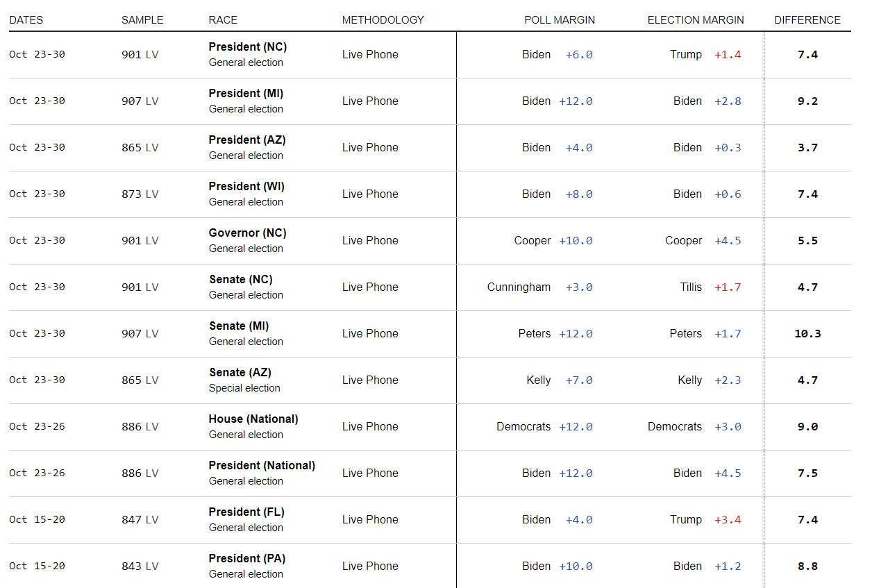
Task: Click the President (PA) race title
Action: [x=246, y=559]
